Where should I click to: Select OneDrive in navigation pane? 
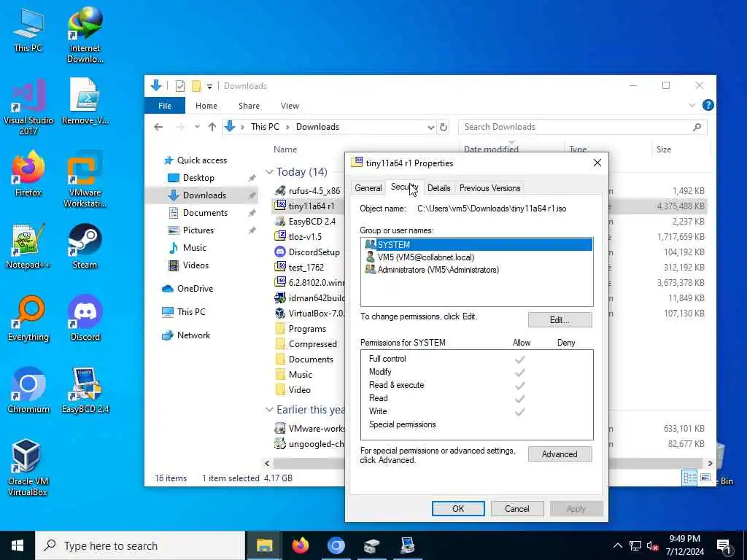[195, 289]
